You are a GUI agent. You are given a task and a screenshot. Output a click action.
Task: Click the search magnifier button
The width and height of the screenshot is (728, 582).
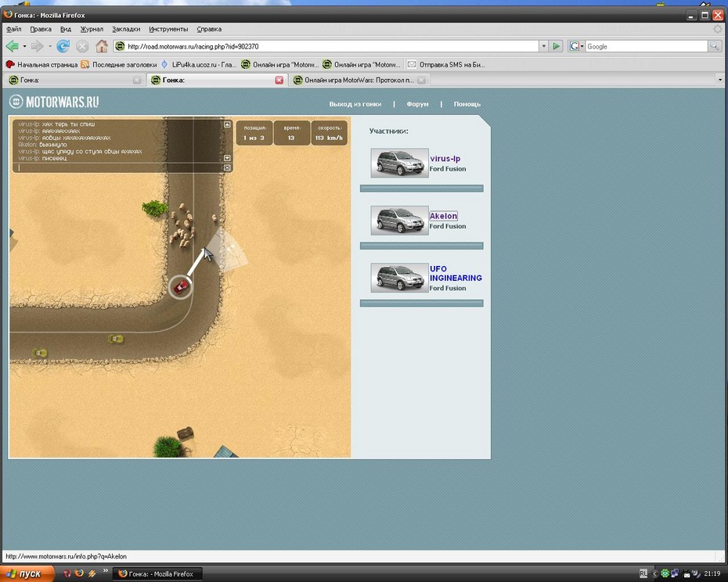click(x=714, y=46)
